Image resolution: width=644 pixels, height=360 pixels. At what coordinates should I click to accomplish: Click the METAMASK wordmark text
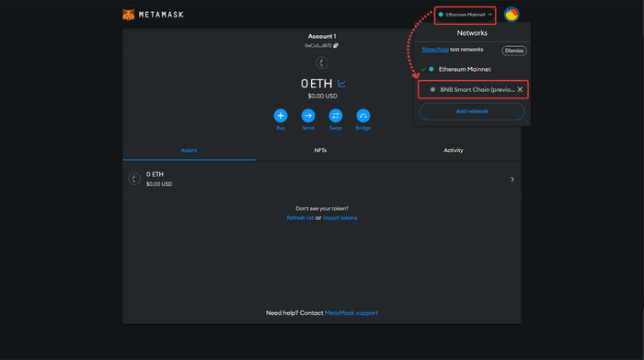point(161,15)
